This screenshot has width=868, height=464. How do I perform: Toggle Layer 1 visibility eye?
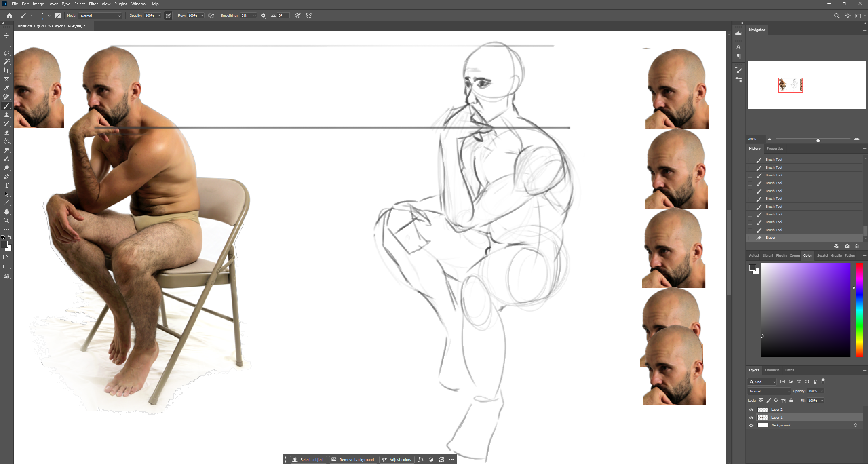click(751, 418)
